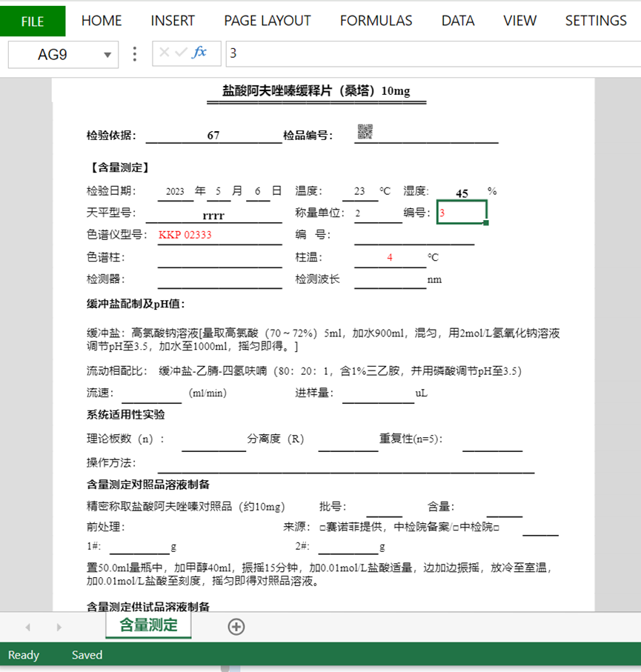Click Ready in the status bar

point(23,655)
